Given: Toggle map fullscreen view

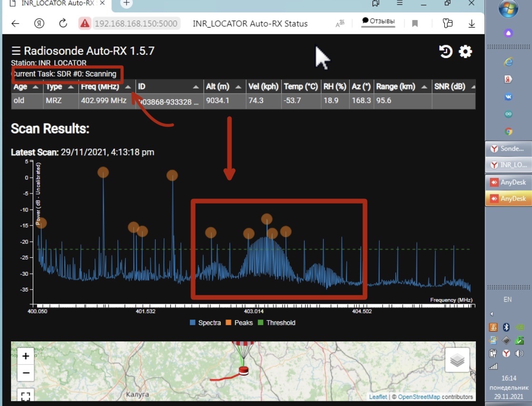Looking at the screenshot, I should coord(26,395).
